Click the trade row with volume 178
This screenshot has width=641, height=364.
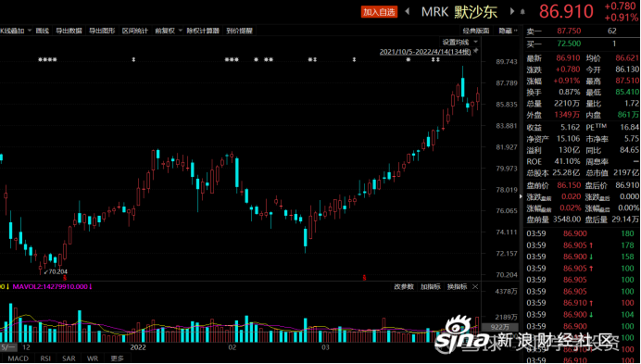point(582,245)
